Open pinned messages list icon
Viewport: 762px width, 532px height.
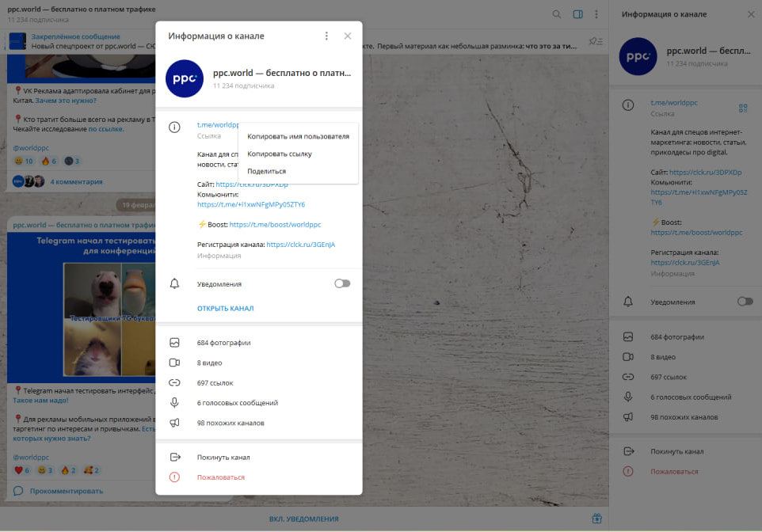point(594,41)
